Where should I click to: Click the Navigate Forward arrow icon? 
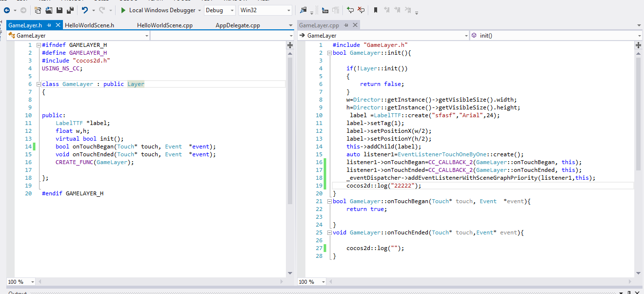tap(23, 10)
